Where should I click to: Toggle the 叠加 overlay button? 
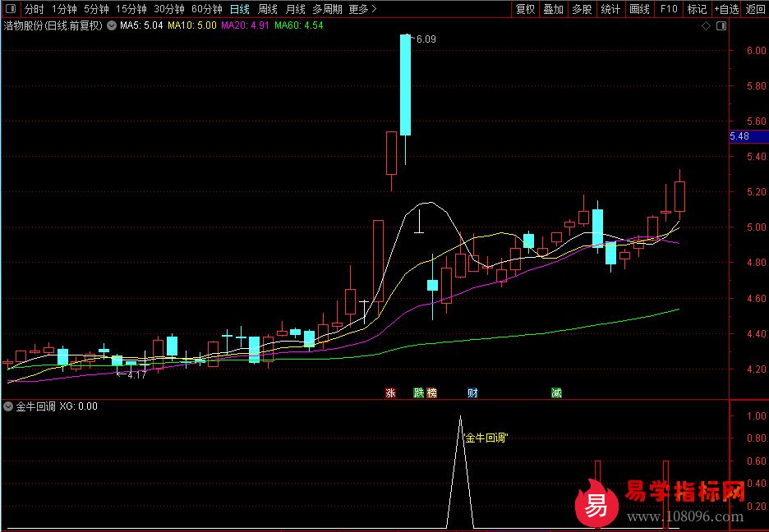point(554,10)
